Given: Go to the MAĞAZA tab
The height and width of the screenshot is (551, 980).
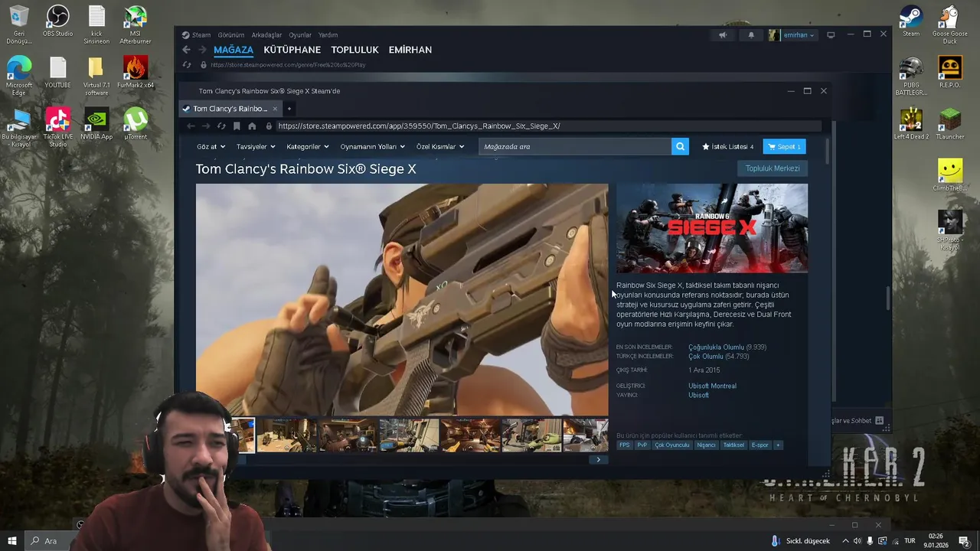Looking at the screenshot, I should [234, 50].
